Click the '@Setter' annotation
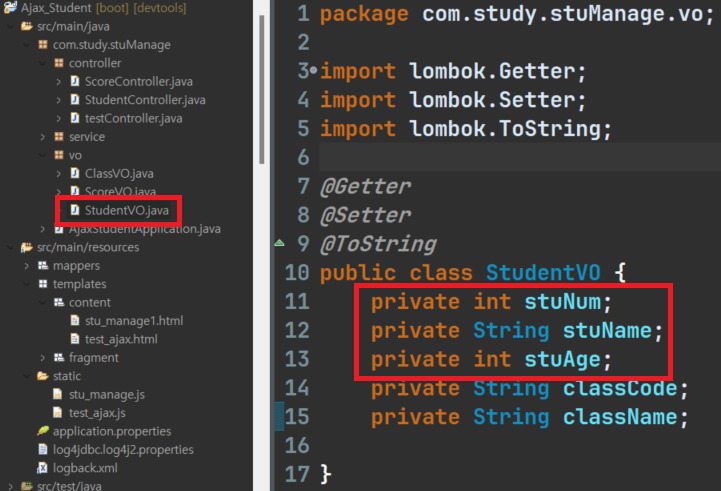The height and width of the screenshot is (491, 721). 366,215
